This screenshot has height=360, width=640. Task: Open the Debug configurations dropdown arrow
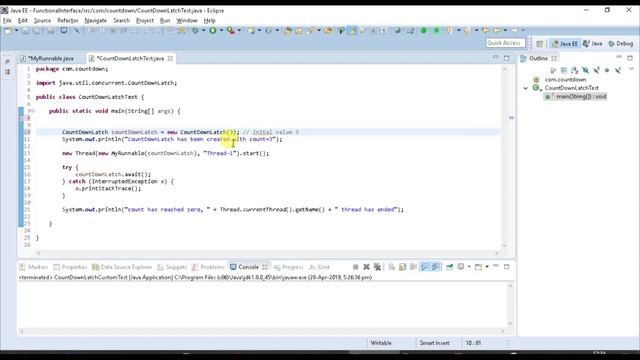[x=203, y=31]
